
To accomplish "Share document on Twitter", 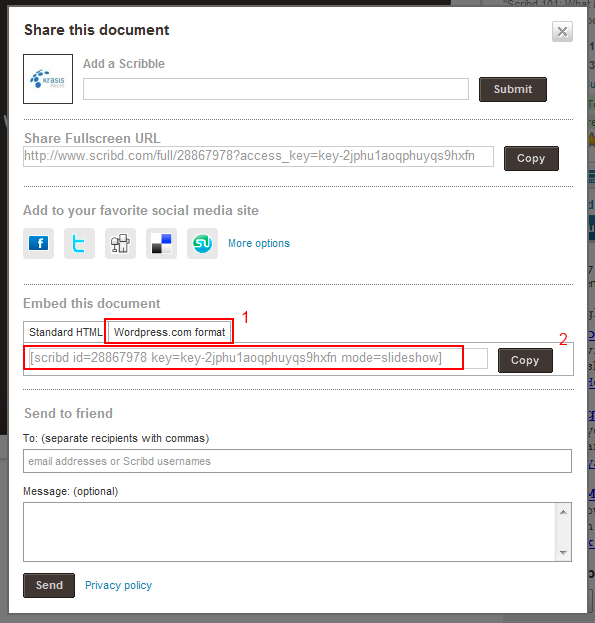I will click(x=79, y=243).
